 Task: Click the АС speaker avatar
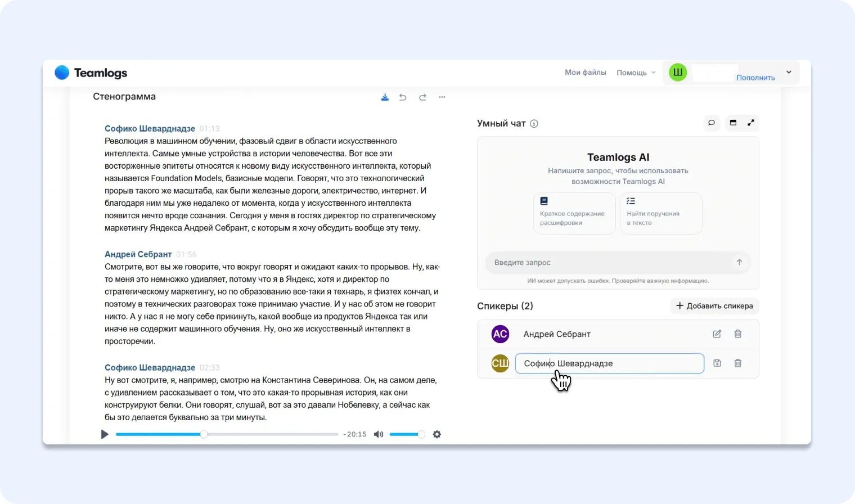tap(500, 334)
